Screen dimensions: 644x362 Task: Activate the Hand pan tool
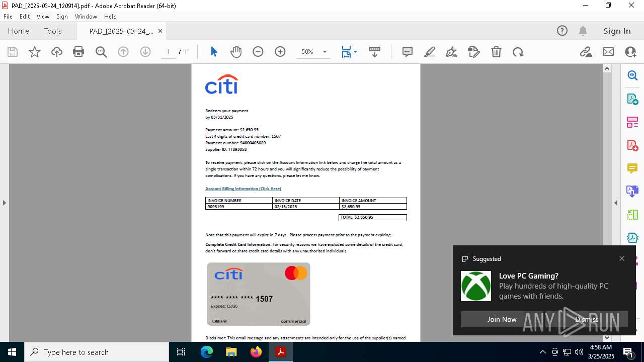click(236, 52)
